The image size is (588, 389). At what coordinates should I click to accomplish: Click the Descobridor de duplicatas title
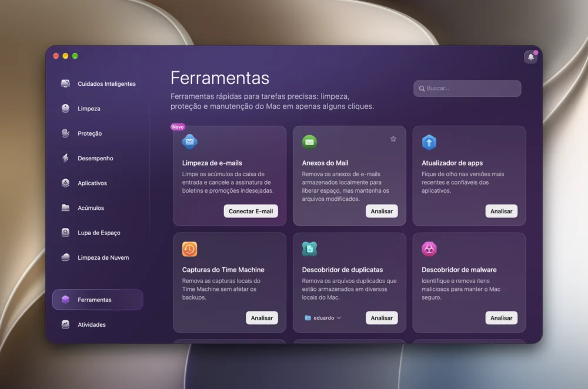[x=342, y=270]
